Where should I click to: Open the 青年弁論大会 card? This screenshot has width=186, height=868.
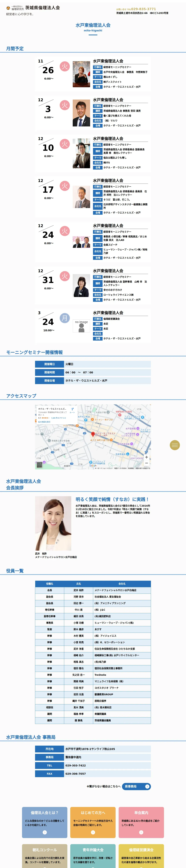(x=93, y=856)
